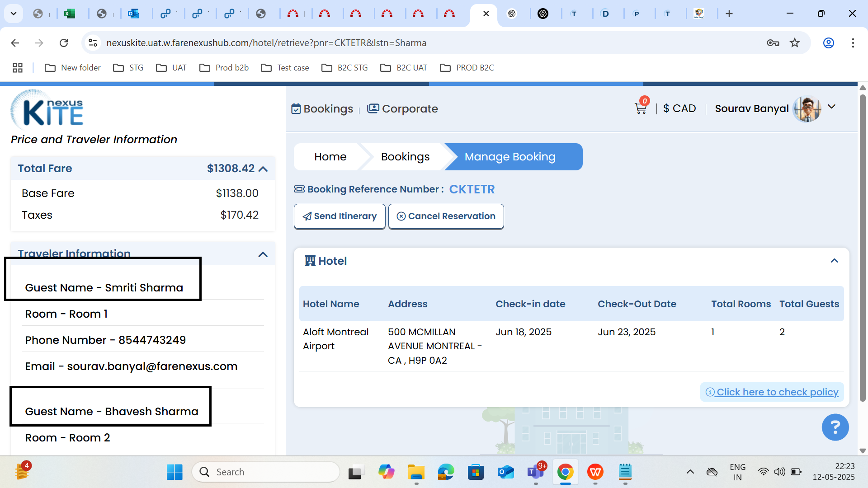868x488 pixels.
Task: Reload the page
Action: (64, 43)
